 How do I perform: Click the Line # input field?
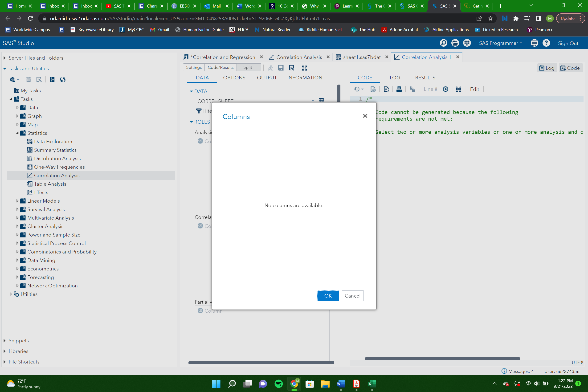point(430,89)
